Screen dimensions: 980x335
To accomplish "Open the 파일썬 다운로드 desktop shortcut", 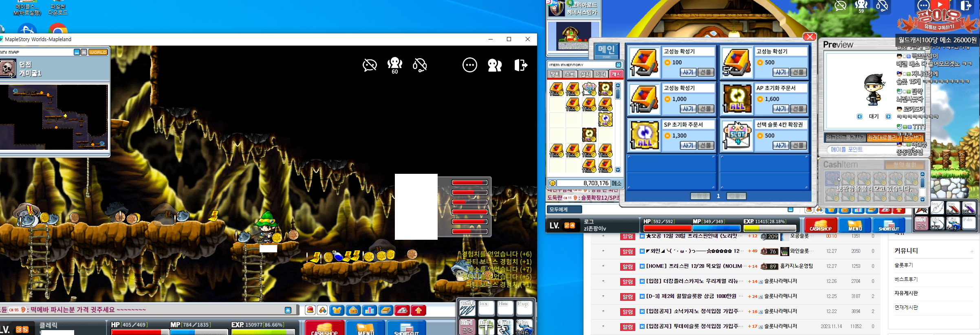I will (x=58, y=8).
